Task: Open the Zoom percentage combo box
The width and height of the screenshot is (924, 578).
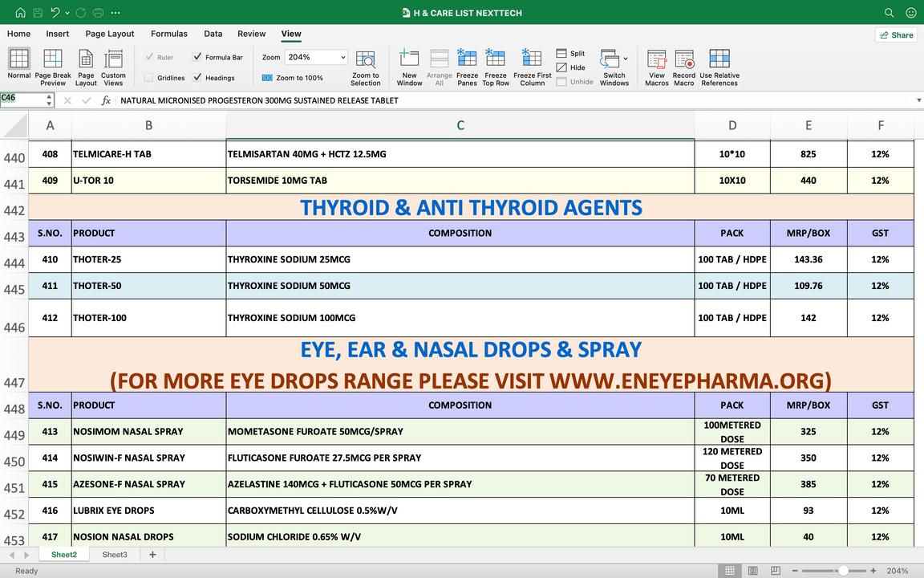Action: tap(316, 57)
